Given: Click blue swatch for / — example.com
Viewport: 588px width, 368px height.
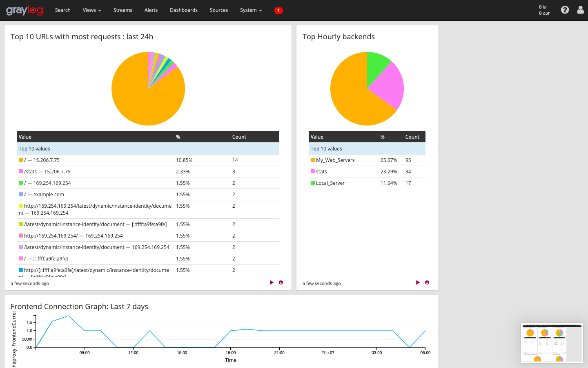Looking at the screenshot, I should click(21, 194).
